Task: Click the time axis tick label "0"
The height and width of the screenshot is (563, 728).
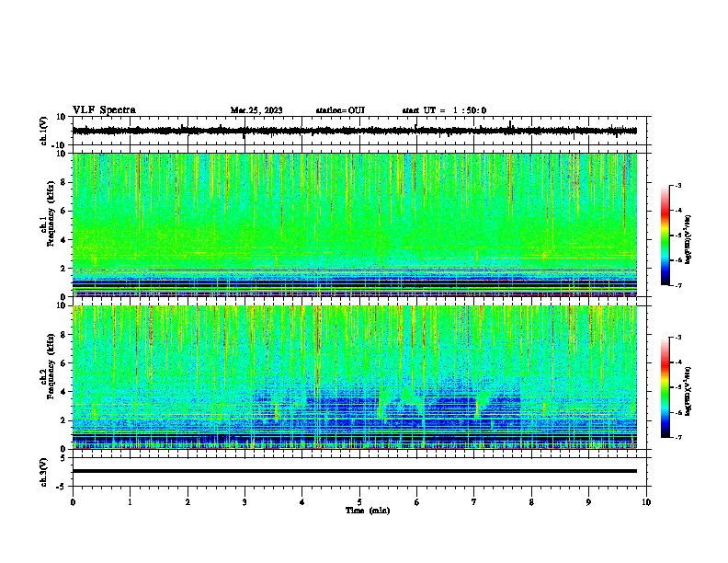Action: [x=73, y=502]
